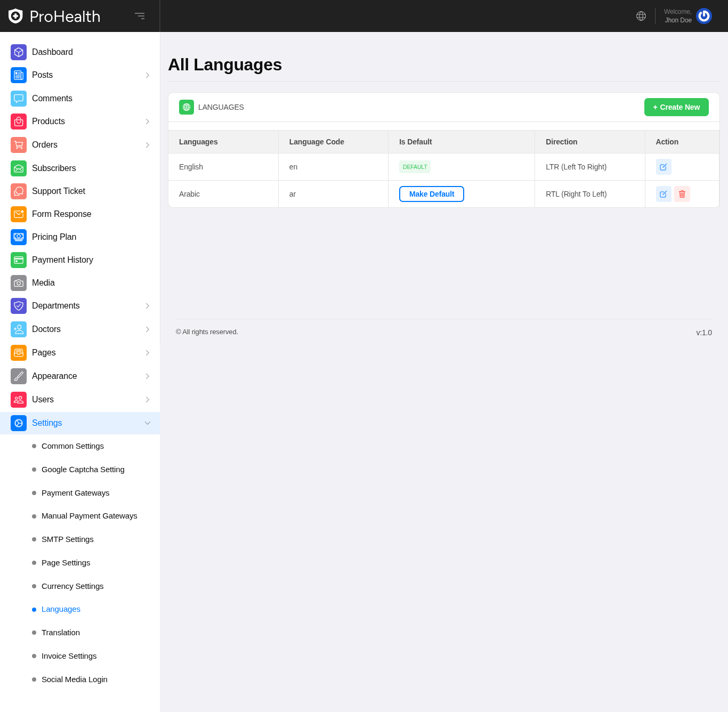Select Currency Settings in sidebar

click(72, 586)
